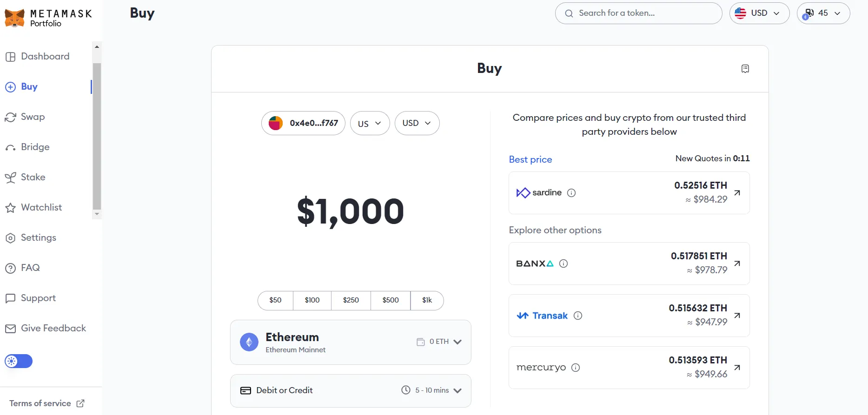Toggle the light/dark theme switch
868x415 pixels.
19,361
